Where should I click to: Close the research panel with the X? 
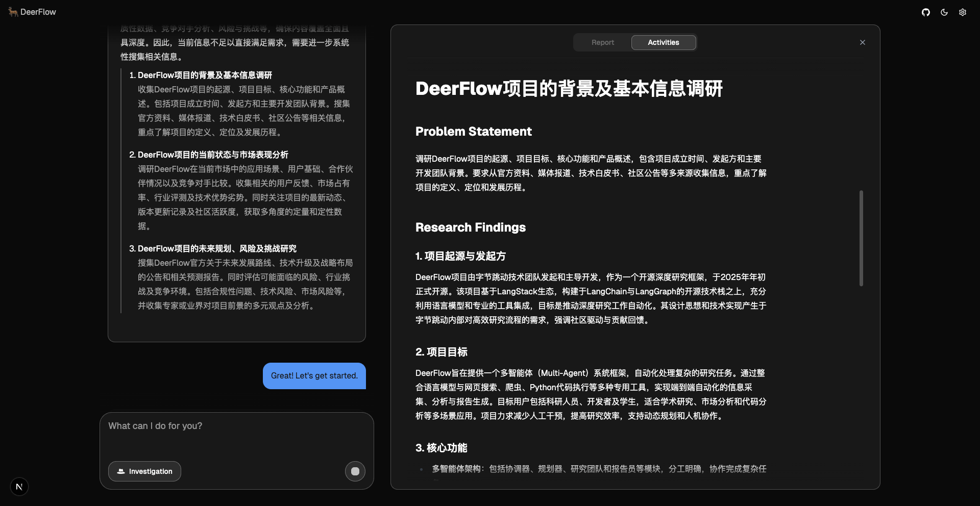(x=863, y=42)
